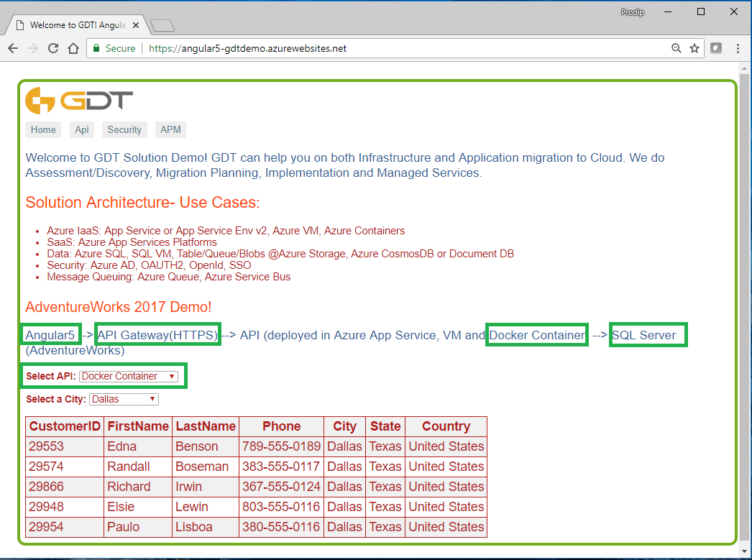Click last name Boseman
Image resolution: width=752 pixels, height=560 pixels.
click(202, 467)
